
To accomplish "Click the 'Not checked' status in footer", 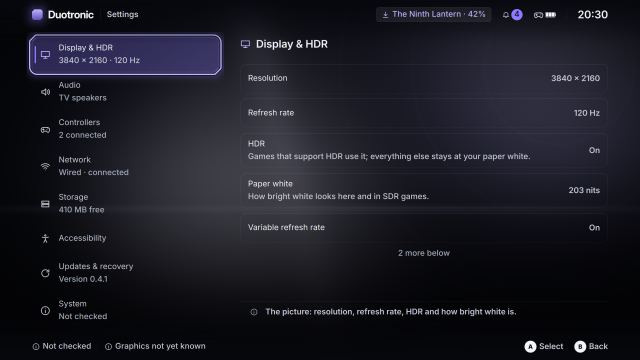I will pyautogui.click(x=67, y=346).
